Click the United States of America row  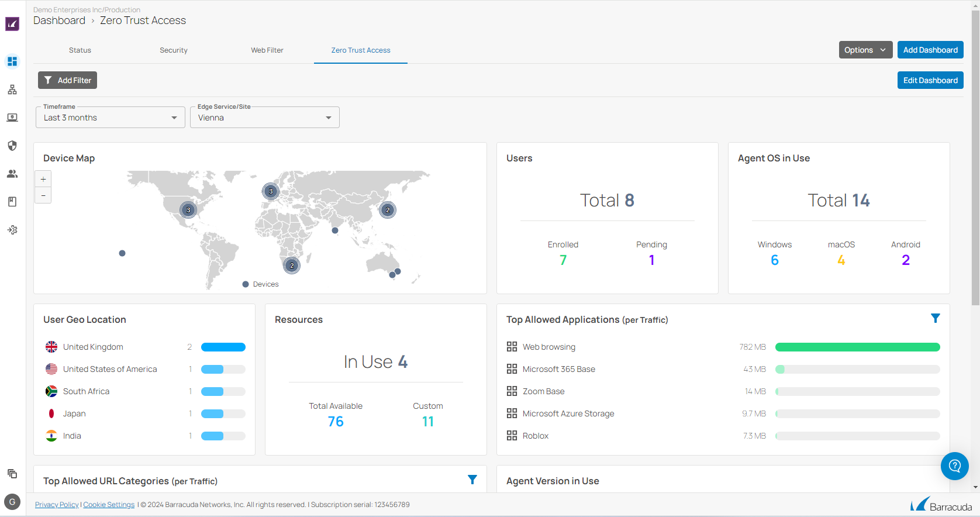(x=145, y=369)
